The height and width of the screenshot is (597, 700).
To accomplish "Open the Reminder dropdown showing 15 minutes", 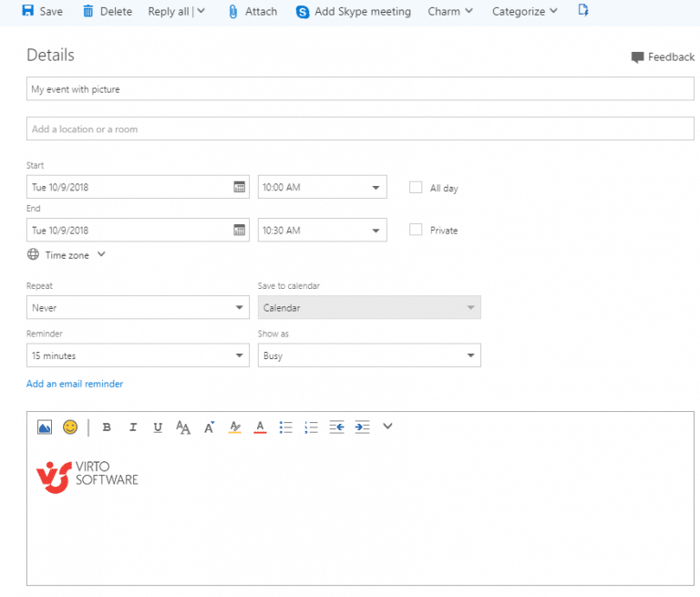I will (138, 355).
